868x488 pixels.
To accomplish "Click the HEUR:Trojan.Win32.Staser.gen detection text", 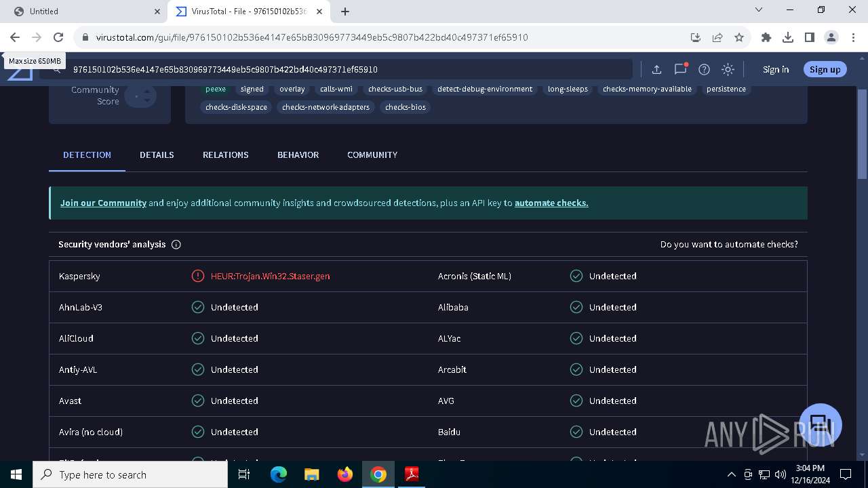I will click(270, 276).
